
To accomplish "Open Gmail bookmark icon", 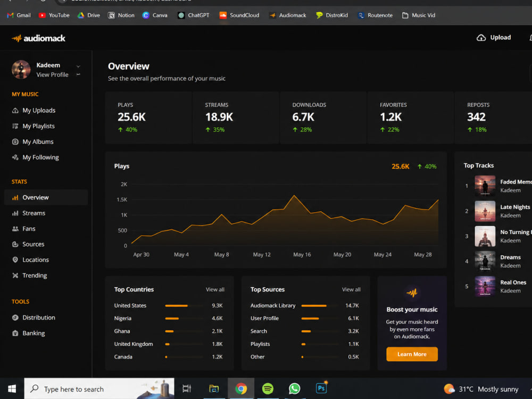I will 10,15.
